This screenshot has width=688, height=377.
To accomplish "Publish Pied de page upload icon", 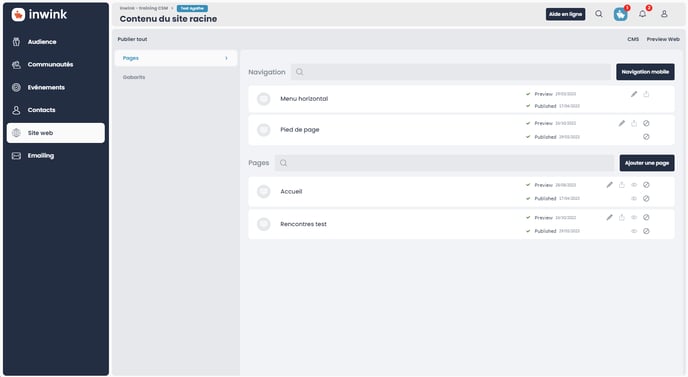I will [x=634, y=123].
